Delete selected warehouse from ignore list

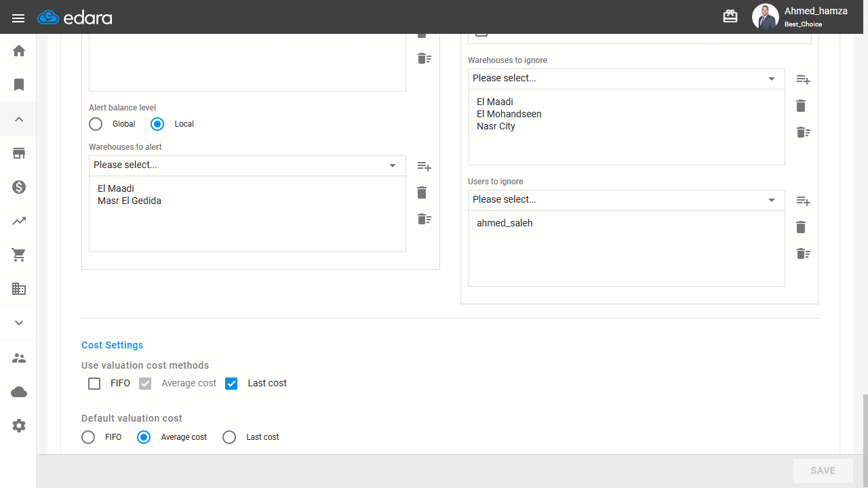[x=801, y=106]
